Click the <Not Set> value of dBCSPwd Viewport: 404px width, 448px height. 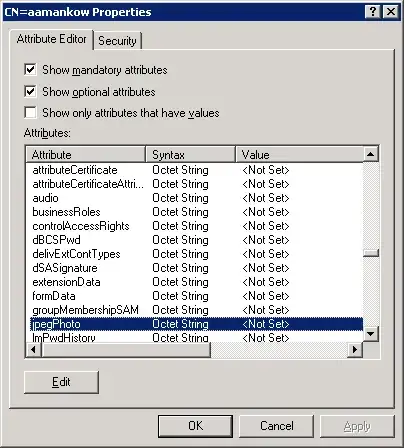click(266, 240)
